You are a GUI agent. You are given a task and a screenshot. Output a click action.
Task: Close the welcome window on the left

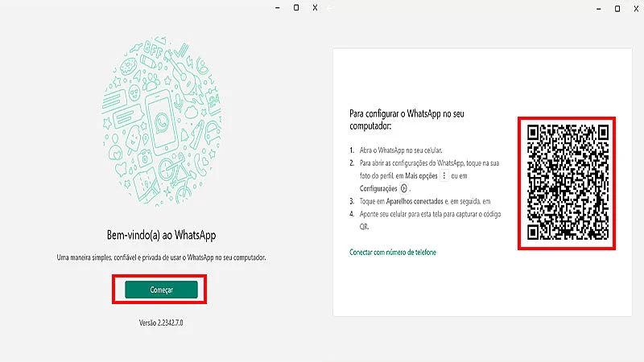point(316,7)
